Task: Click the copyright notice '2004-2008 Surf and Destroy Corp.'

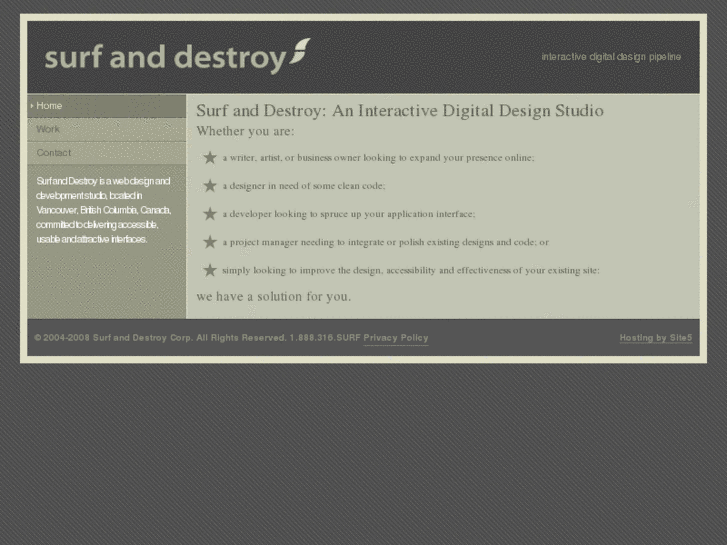Action: point(113,338)
